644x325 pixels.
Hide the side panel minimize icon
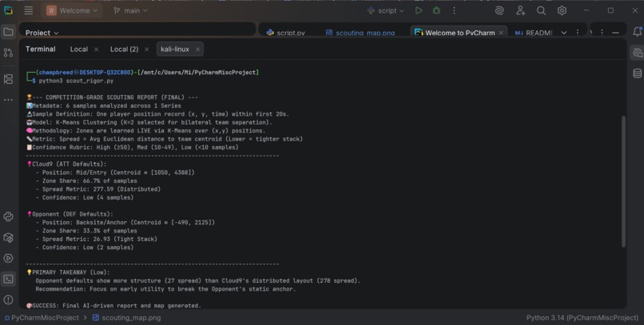tap(615, 33)
